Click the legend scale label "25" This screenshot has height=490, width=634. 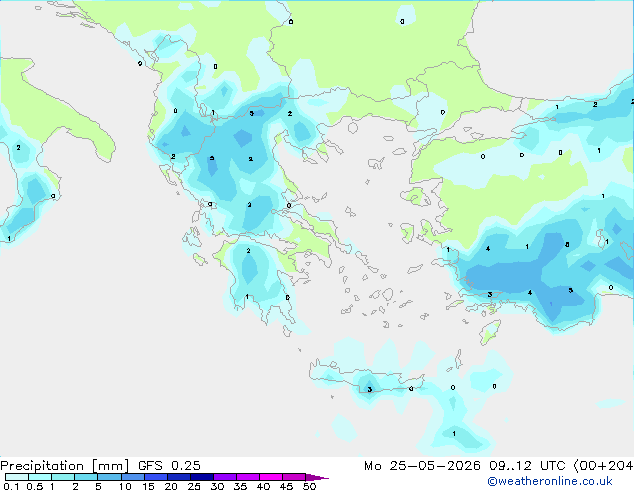tap(194, 486)
